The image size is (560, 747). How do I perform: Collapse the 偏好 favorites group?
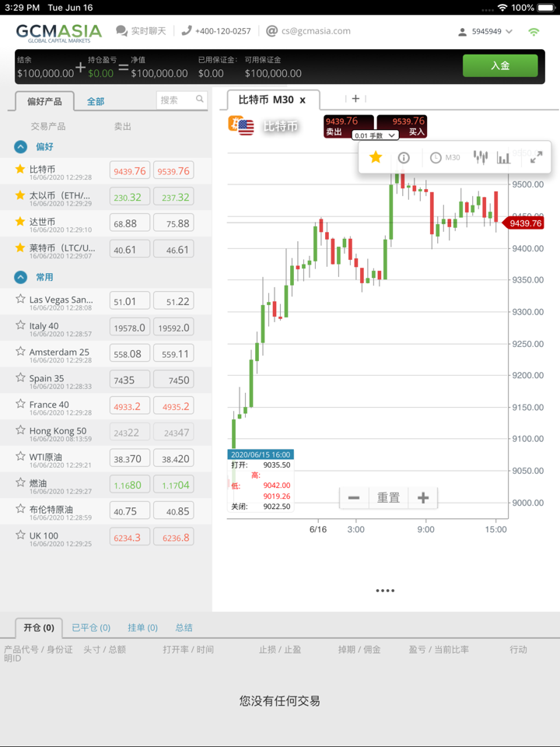[x=20, y=146]
